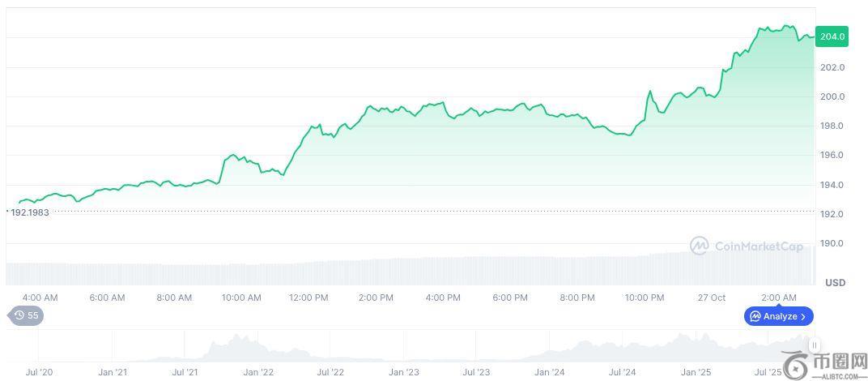Select Jul '24 on the overview timeline
Viewport: 868px width, 381px height.
[622, 372]
